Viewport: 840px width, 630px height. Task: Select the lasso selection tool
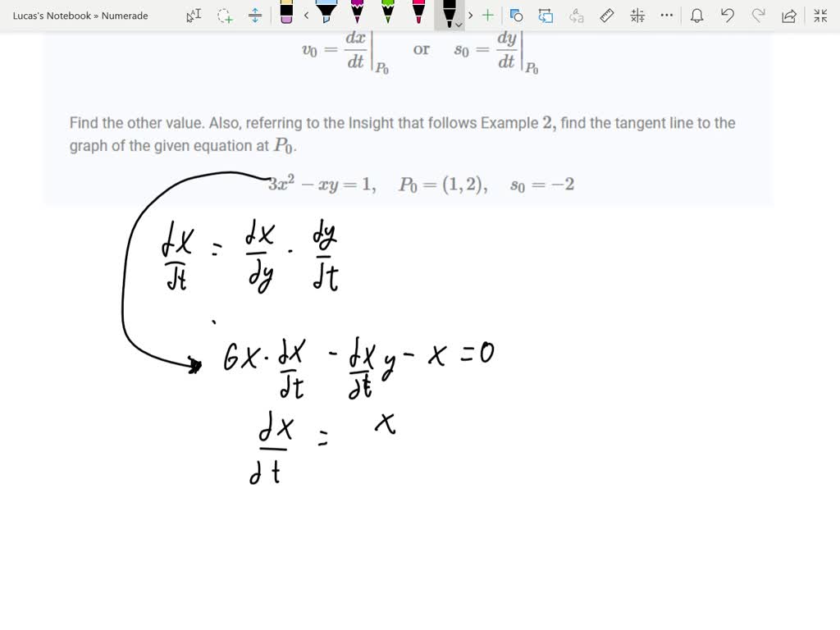coord(224,15)
